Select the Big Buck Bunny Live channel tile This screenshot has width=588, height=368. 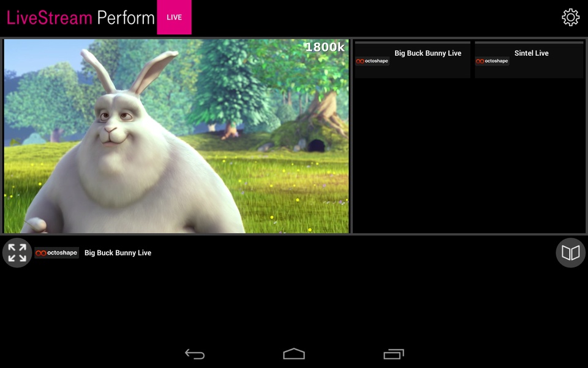pyautogui.click(x=412, y=59)
